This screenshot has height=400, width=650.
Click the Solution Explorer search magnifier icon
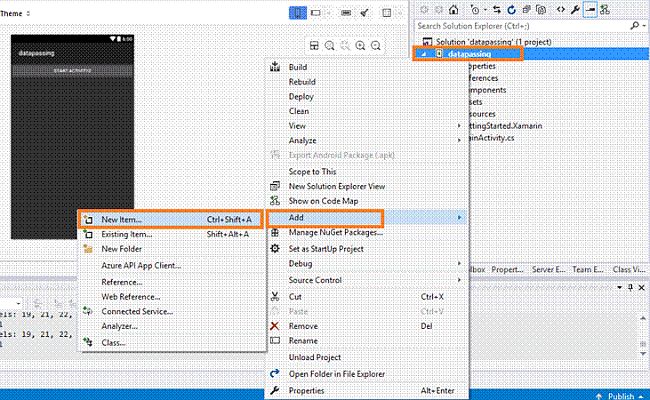pyautogui.click(x=635, y=26)
